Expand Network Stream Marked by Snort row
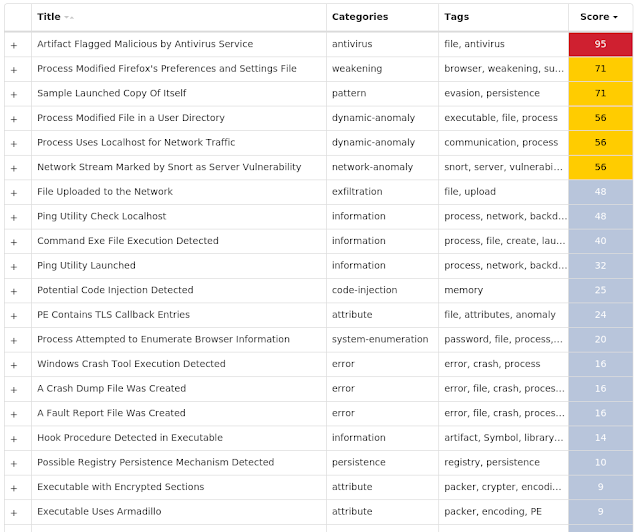 [14, 168]
